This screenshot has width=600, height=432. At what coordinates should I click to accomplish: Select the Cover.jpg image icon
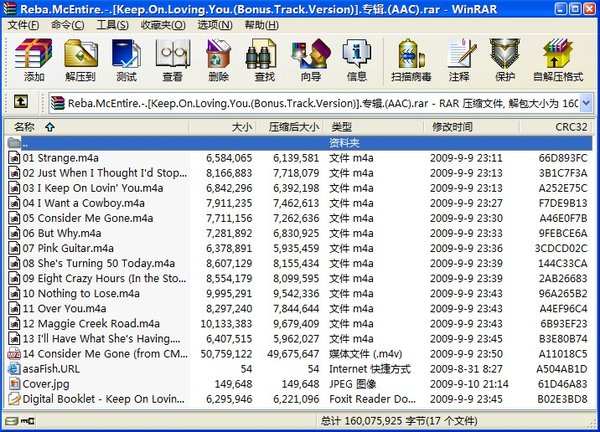pos(14,383)
